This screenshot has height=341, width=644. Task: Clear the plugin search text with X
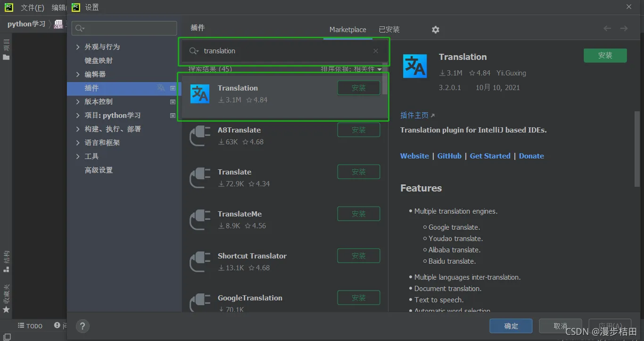pyautogui.click(x=376, y=51)
